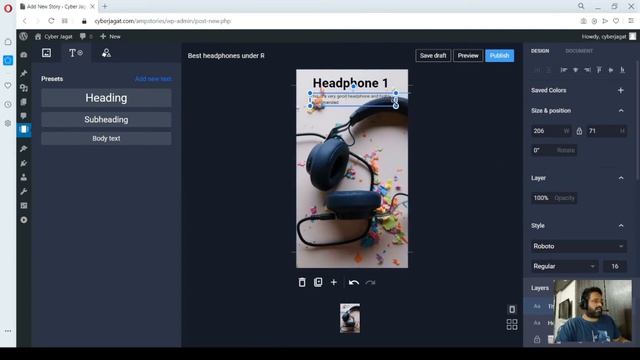Edit story title Best headphones under R
Screen dimensions: 640x360
tap(226, 56)
